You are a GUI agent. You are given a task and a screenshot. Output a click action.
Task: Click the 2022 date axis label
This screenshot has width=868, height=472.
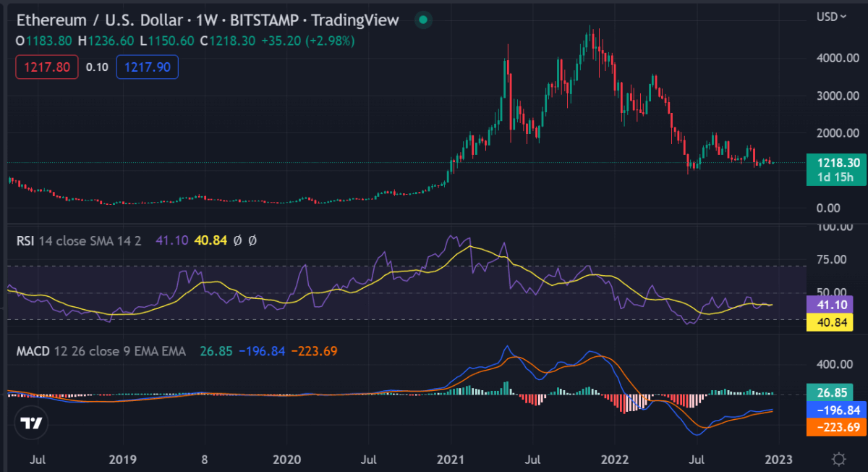[x=615, y=459]
